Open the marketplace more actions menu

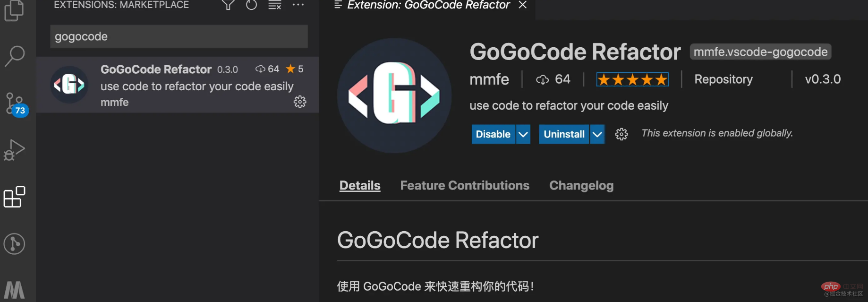(298, 5)
